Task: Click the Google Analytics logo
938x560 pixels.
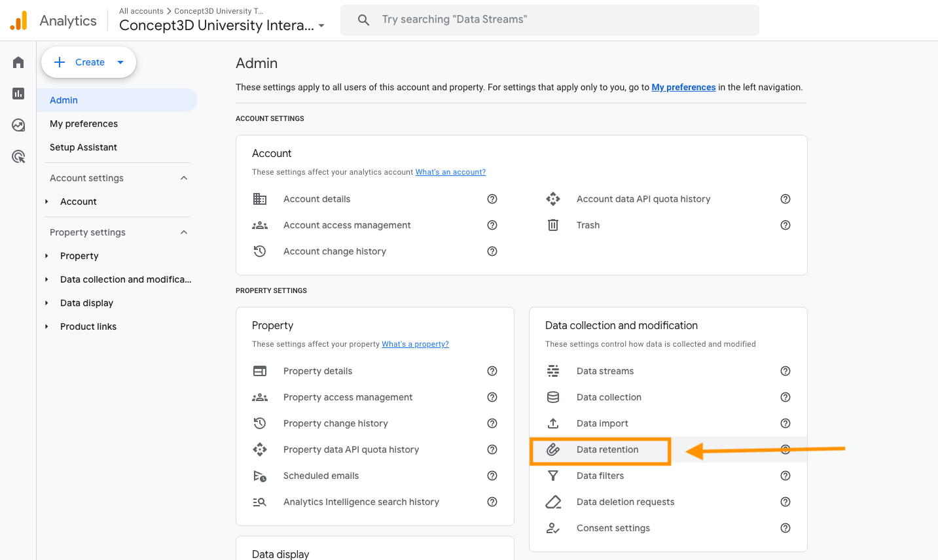Action: 19,20
